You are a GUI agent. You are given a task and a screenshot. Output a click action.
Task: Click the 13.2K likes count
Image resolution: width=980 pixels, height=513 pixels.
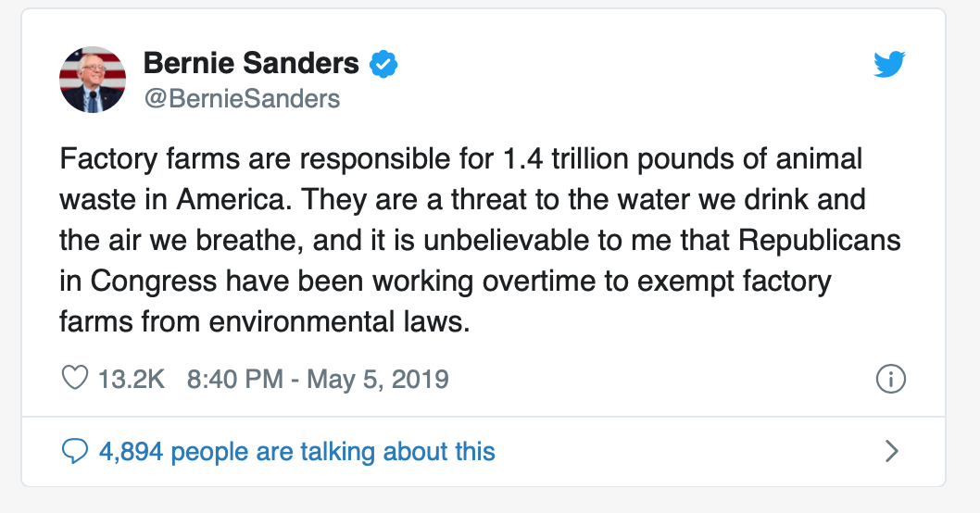(x=132, y=379)
